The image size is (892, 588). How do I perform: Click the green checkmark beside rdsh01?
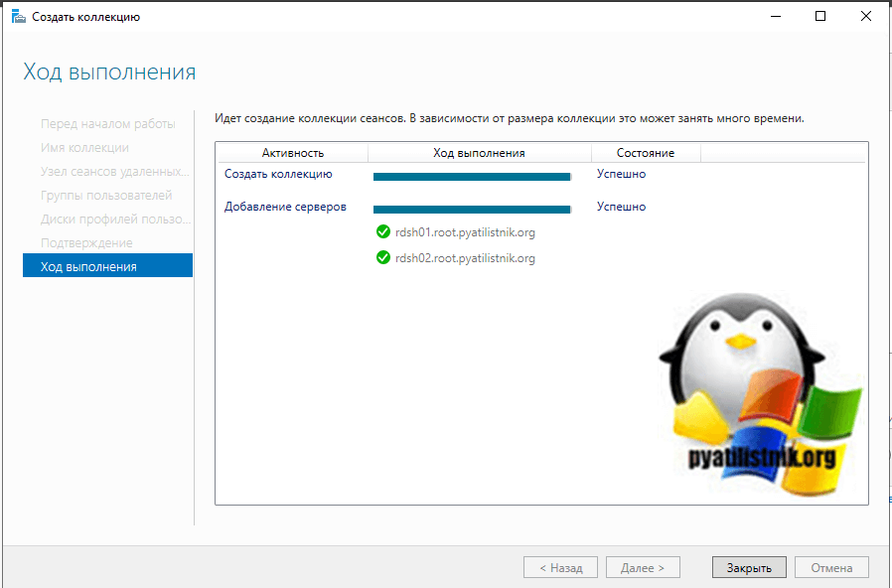(383, 231)
